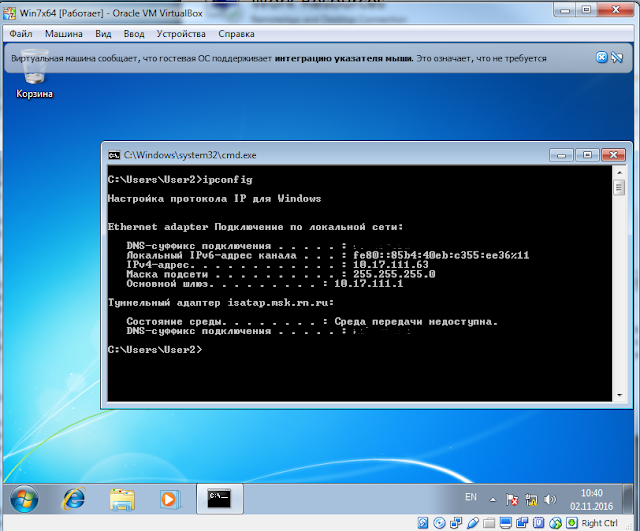Select the cmd.exe taskbar button
This screenshot has height=531, width=640.
[x=220, y=499]
